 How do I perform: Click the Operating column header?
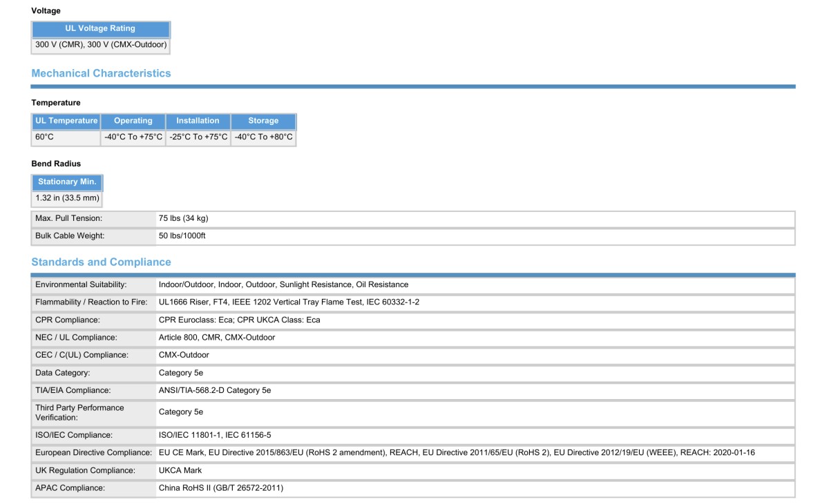coord(133,121)
